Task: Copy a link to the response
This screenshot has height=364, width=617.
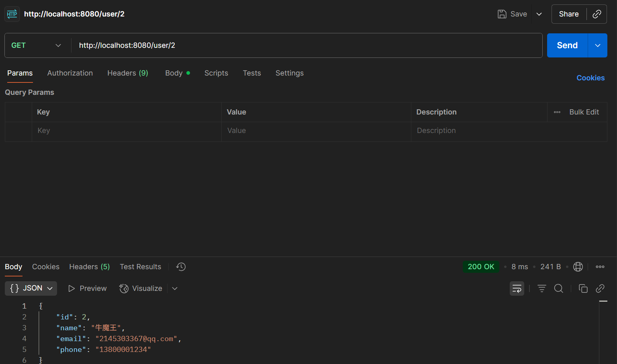Action: 600,288
